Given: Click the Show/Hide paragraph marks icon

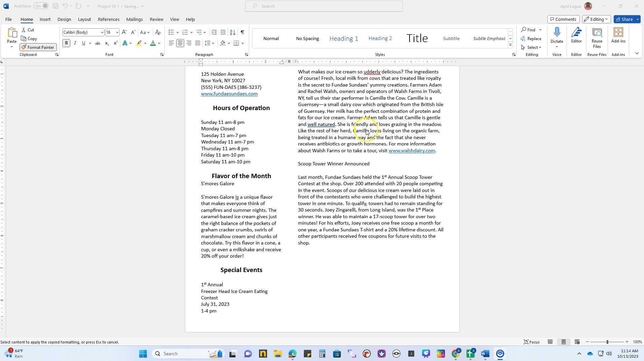Looking at the screenshot, I should pyautogui.click(x=242, y=32).
